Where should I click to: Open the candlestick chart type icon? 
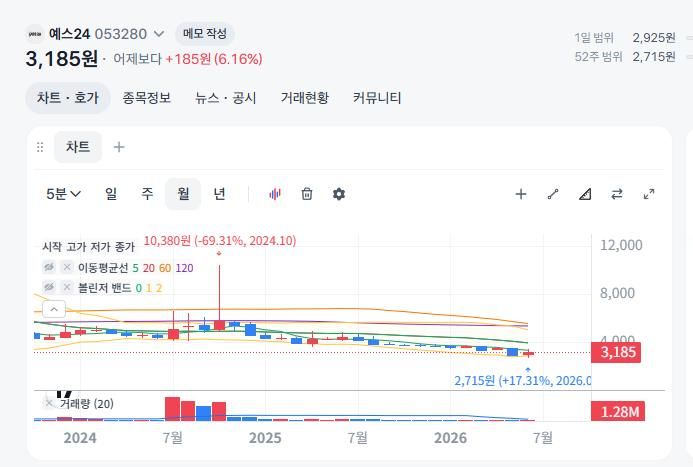tap(275, 194)
